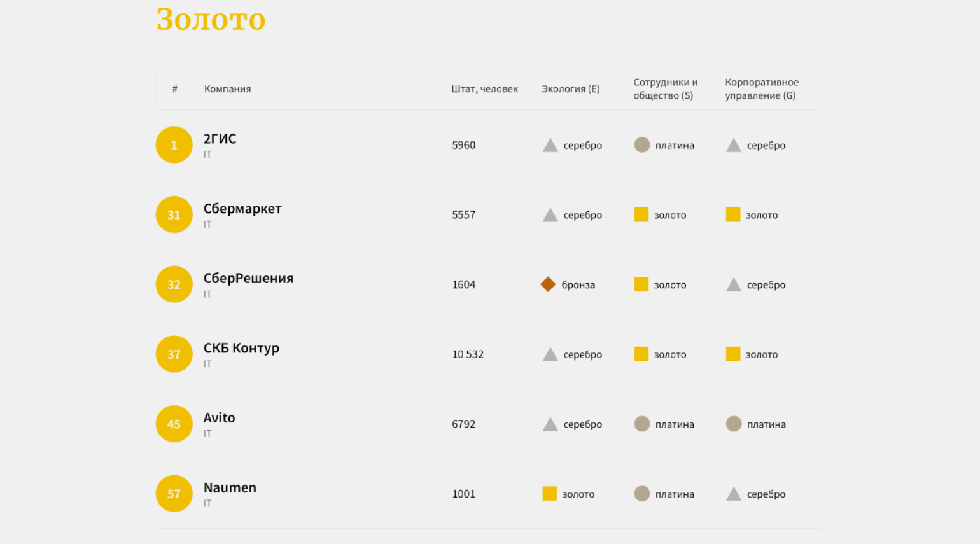Click Avito ecology серебро label

[x=583, y=424]
